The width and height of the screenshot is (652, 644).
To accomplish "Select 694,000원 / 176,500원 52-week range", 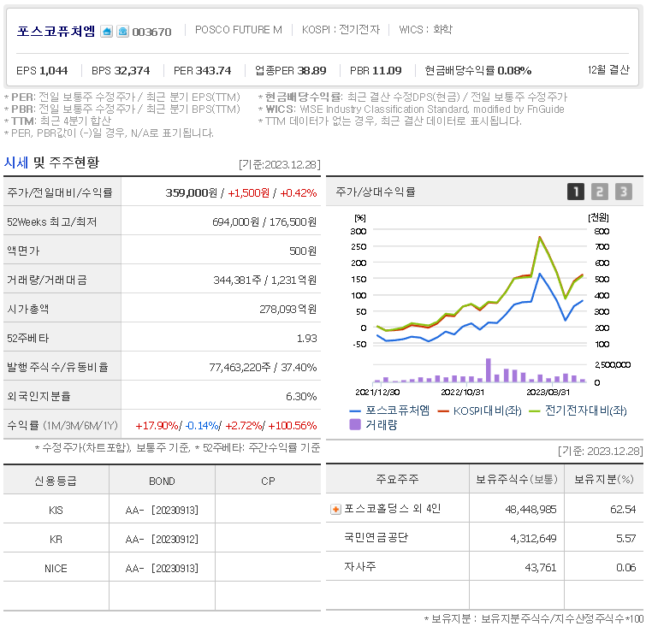I will coord(264,222).
